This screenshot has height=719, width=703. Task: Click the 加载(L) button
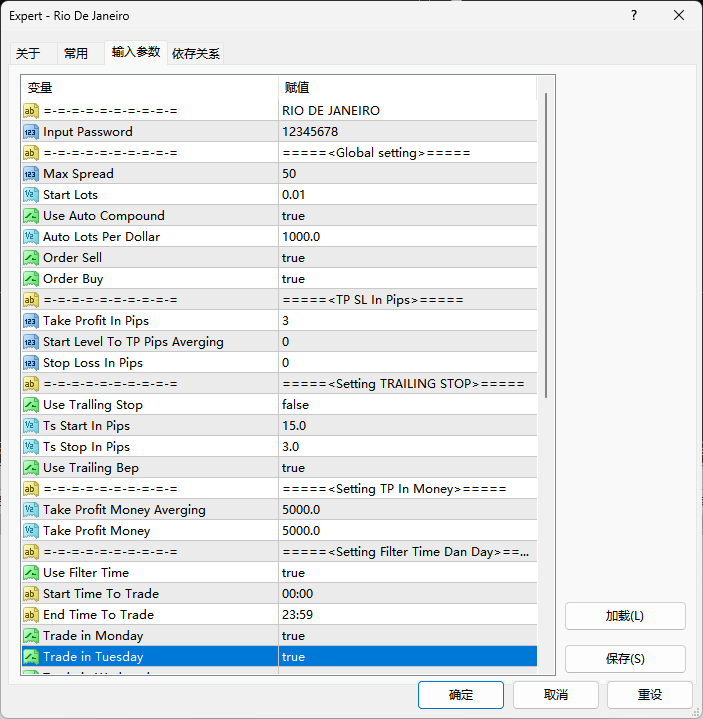625,616
